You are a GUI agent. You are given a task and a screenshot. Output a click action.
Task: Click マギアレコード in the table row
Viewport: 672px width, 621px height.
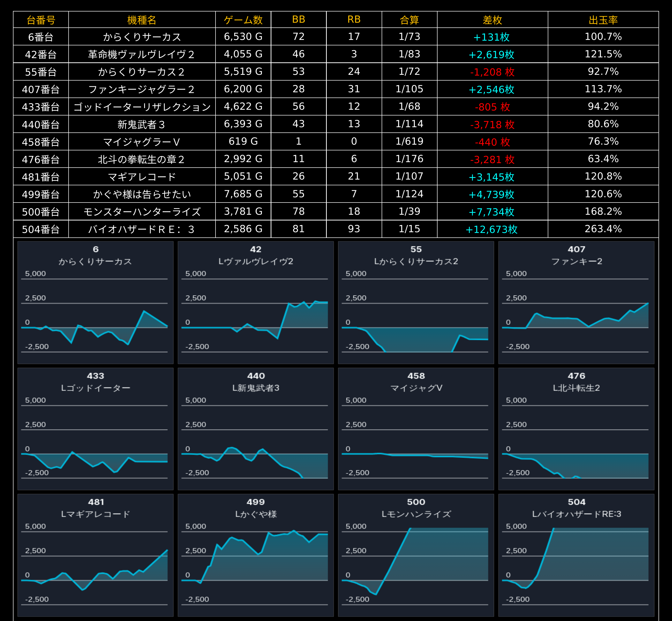142,176
